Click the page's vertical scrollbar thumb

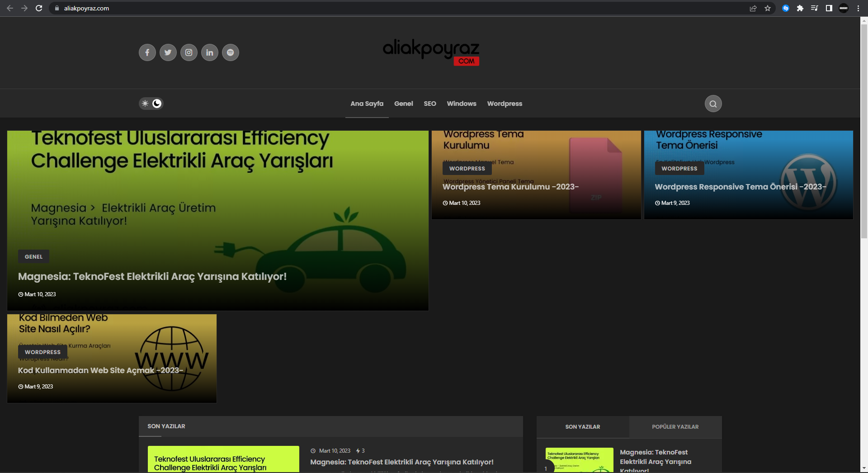864,131
